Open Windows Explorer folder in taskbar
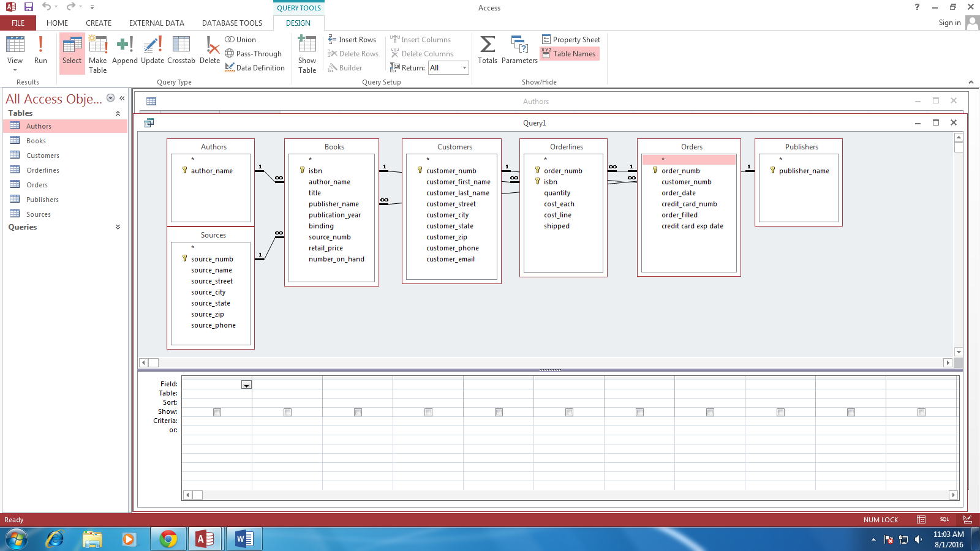980x551 pixels. [92, 539]
